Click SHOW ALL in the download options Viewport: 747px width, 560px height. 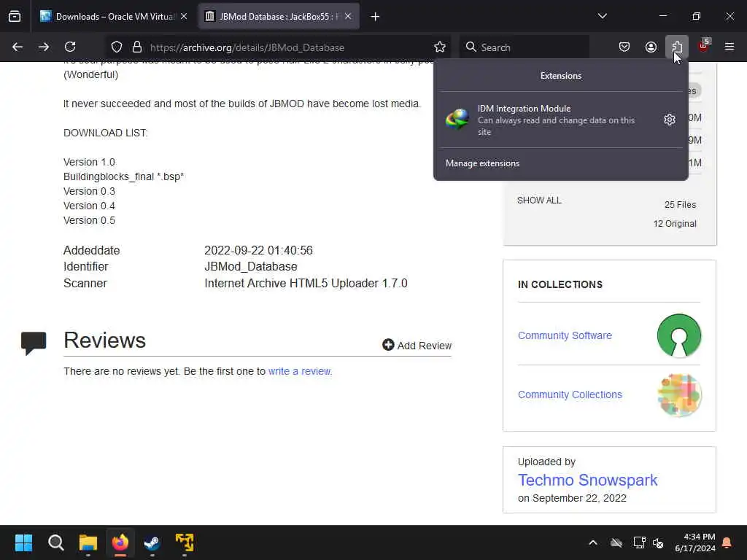pyautogui.click(x=539, y=201)
